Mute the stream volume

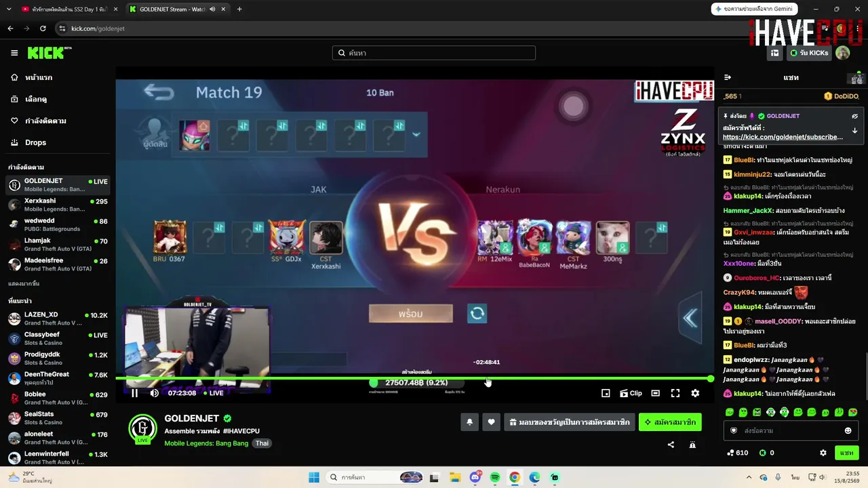[x=155, y=393]
